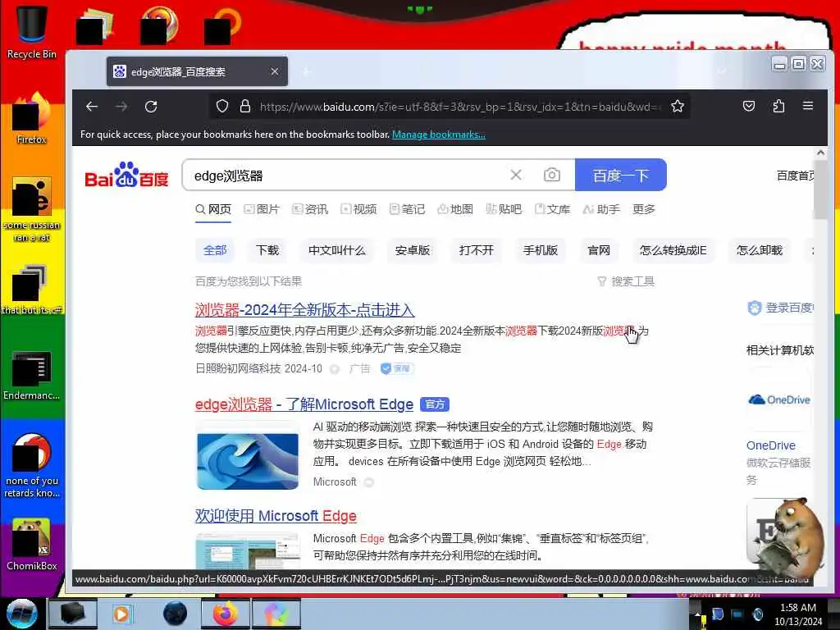Open the Firefox extensions puzzle icon
This screenshot has width=840, height=630.
point(779,106)
